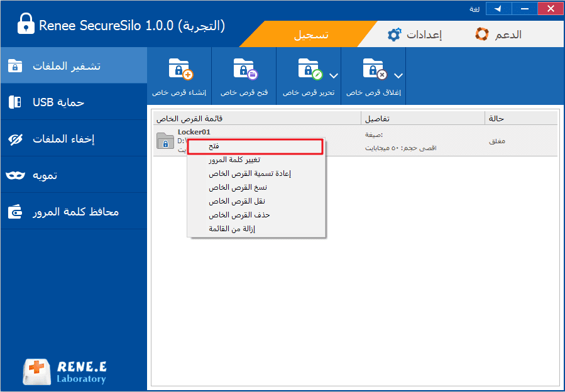Click the محافظ كلمة المرور sidebar label
Viewport: 565px width, 392px height.
(x=75, y=212)
